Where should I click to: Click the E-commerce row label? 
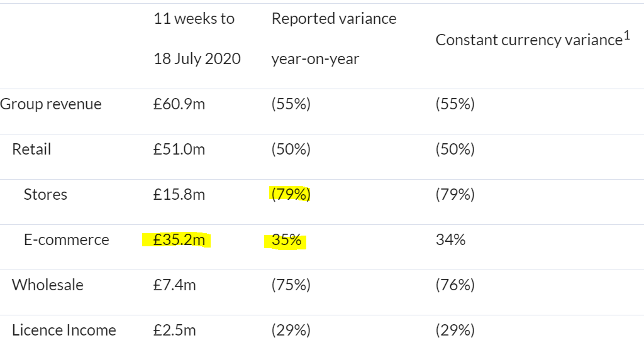67,240
